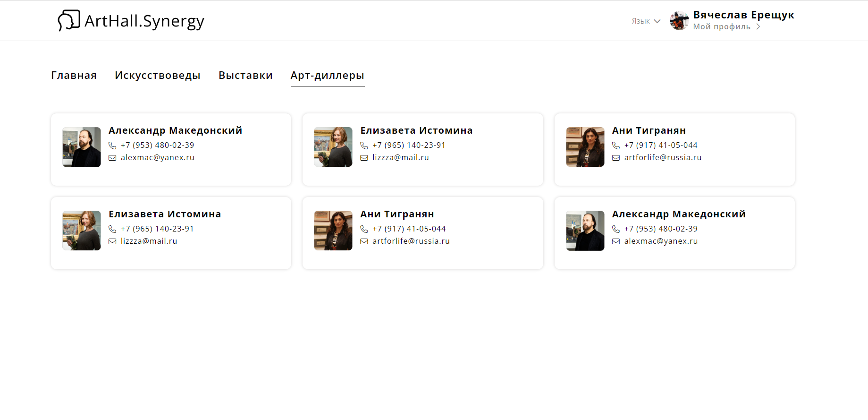Click envelope icon on bottom-row Елизавета Истомина card
The image size is (868, 420).
112,241
